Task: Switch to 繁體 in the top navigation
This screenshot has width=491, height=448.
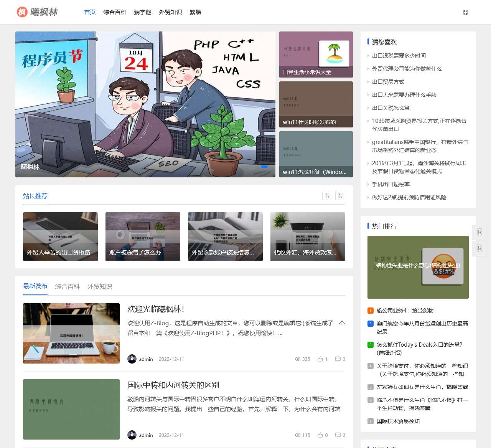Action: tap(195, 12)
